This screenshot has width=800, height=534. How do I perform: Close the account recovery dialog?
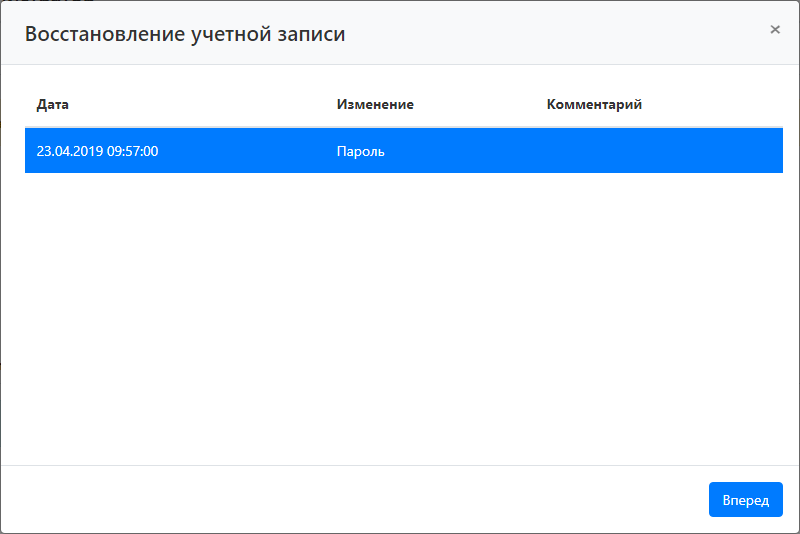774,30
